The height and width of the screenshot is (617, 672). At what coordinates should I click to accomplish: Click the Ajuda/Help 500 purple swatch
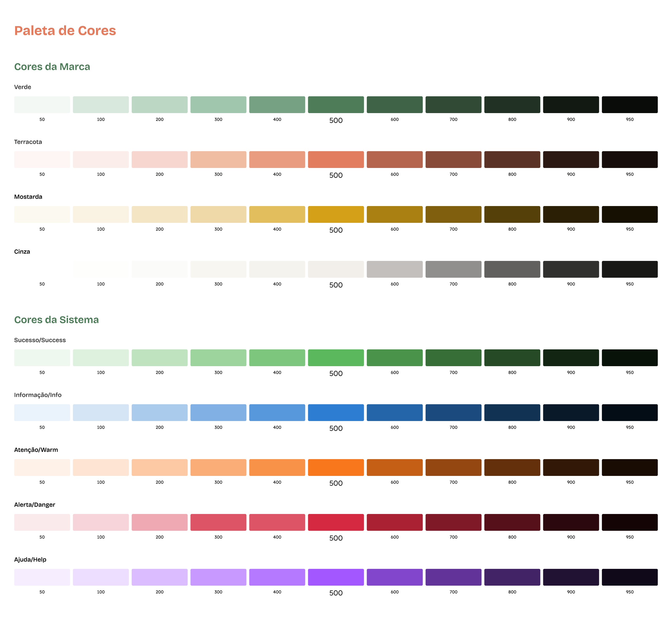point(336,577)
